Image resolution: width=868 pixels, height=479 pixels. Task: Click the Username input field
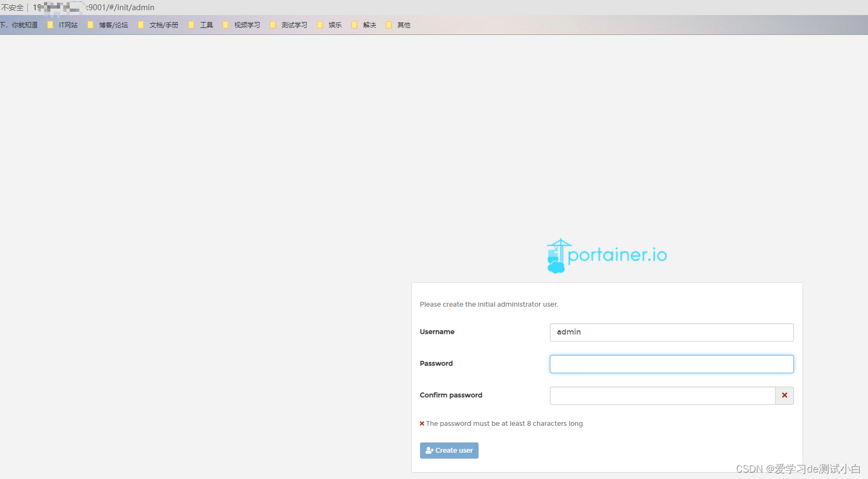pos(672,332)
